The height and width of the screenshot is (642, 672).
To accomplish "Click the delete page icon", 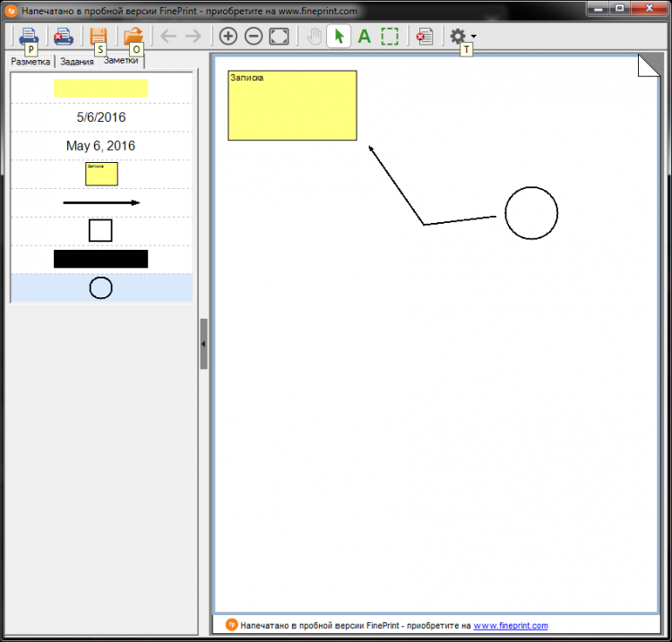I will [425, 36].
